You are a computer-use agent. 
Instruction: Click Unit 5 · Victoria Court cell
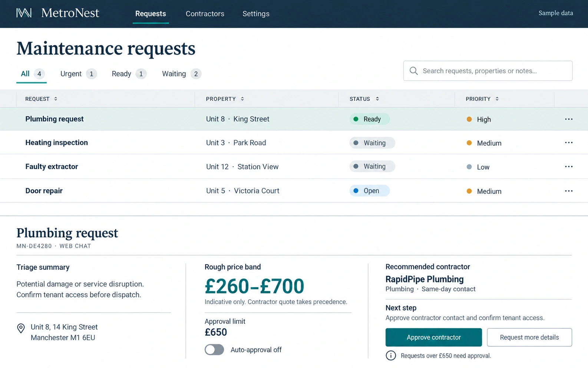[x=242, y=191]
